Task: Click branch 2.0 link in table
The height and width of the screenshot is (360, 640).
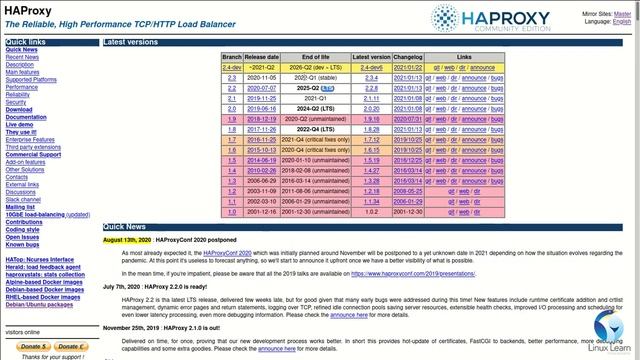Action: pos(232,109)
